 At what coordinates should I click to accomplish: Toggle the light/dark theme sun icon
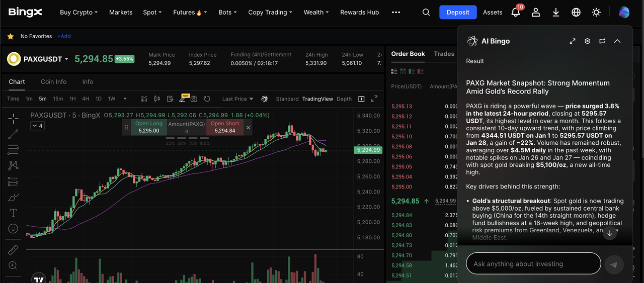(596, 13)
